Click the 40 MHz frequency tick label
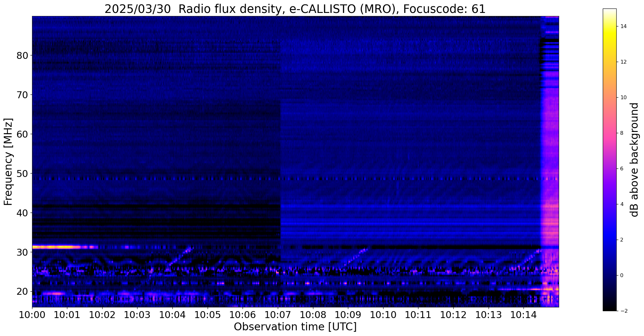Screen dimensions: 644x336 tap(22, 213)
